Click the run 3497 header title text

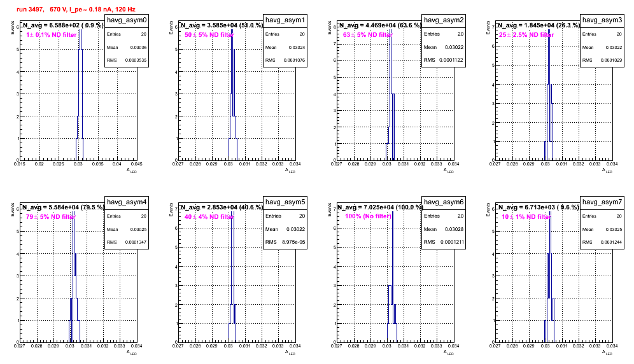76,10
